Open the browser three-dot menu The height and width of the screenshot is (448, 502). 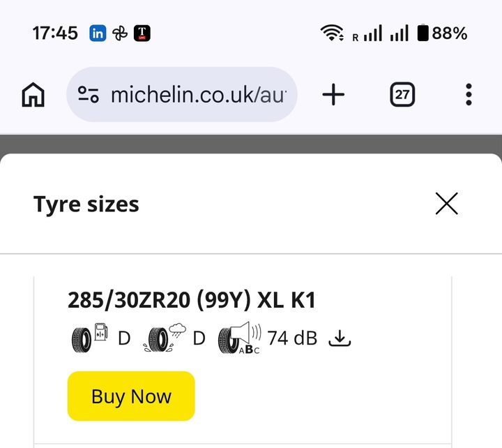point(469,94)
